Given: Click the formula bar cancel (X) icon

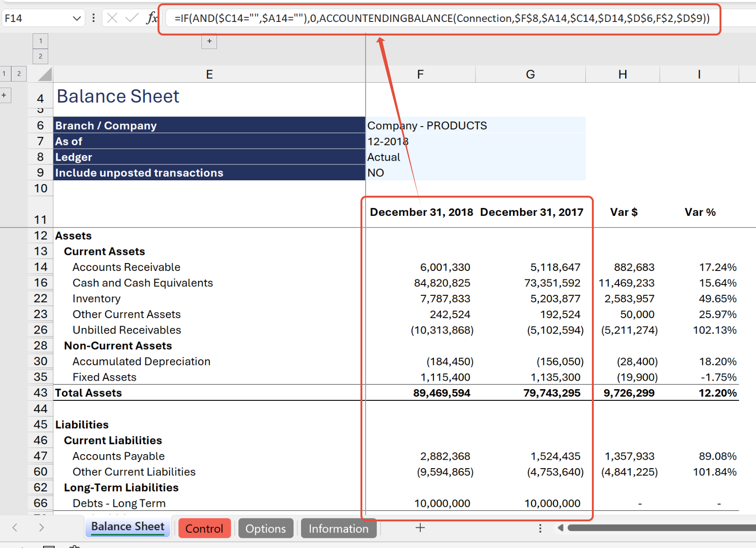Looking at the screenshot, I should pos(112,18).
